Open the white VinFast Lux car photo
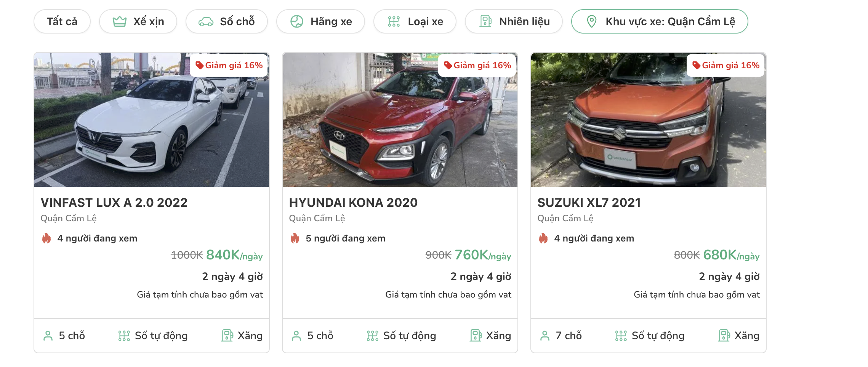 pyautogui.click(x=152, y=120)
